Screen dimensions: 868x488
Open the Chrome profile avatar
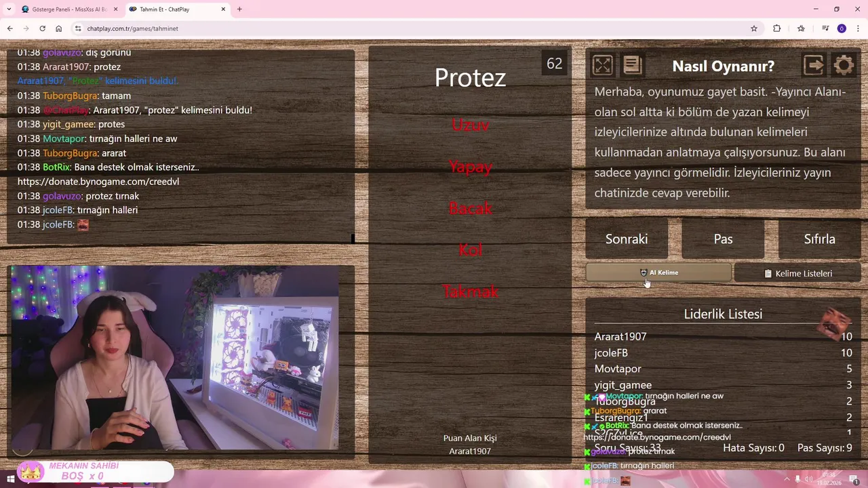pyautogui.click(x=842, y=28)
